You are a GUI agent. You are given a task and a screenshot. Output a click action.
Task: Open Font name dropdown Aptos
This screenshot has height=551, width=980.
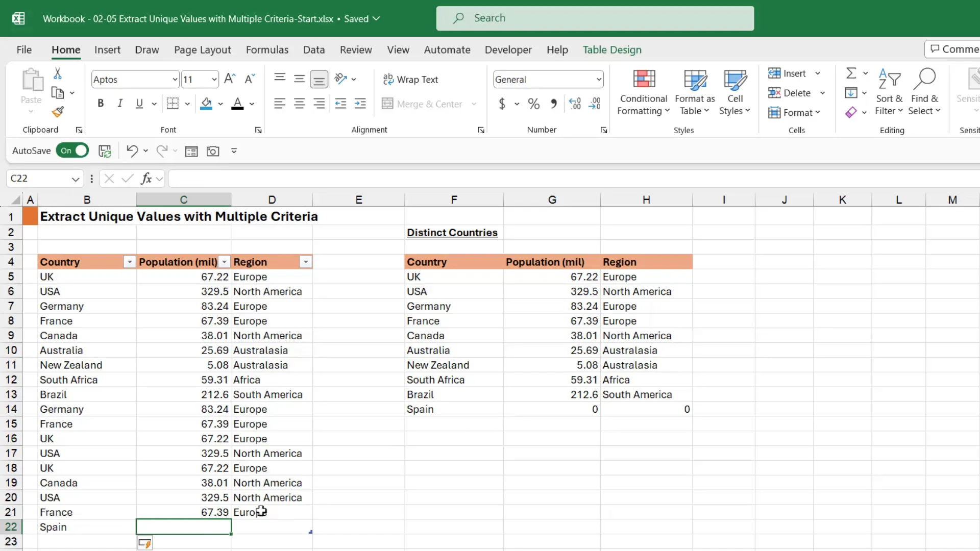pos(175,80)
